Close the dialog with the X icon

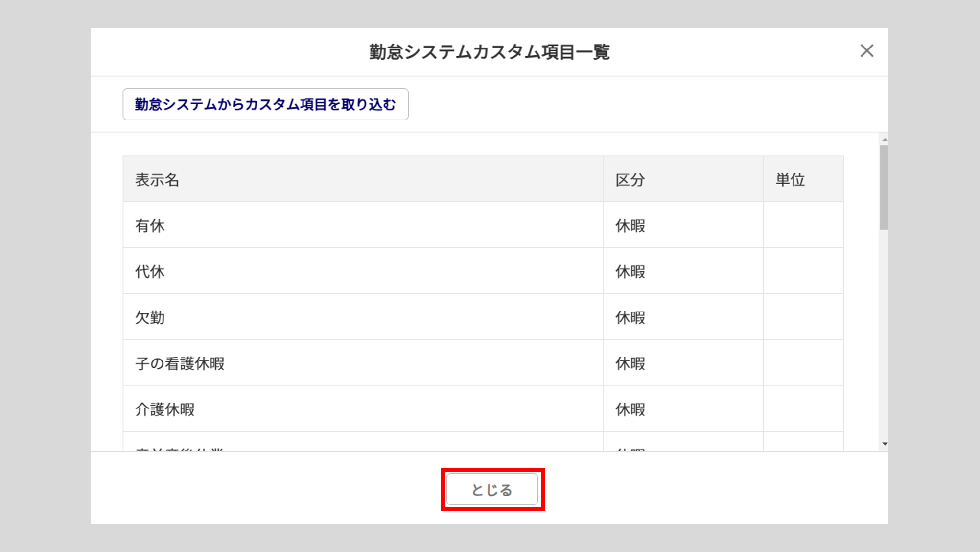pyautogui.click(x=867, y=51)
